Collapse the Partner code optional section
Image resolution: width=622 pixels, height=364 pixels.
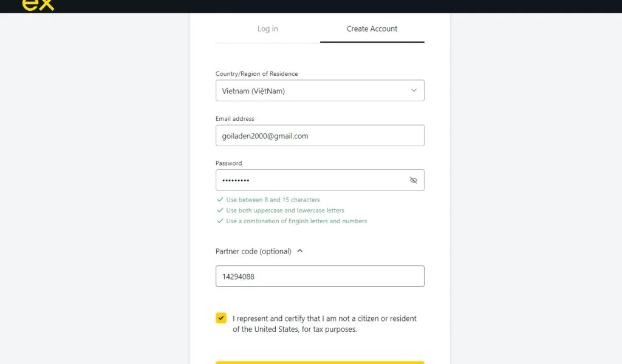(x=299, y=251)
